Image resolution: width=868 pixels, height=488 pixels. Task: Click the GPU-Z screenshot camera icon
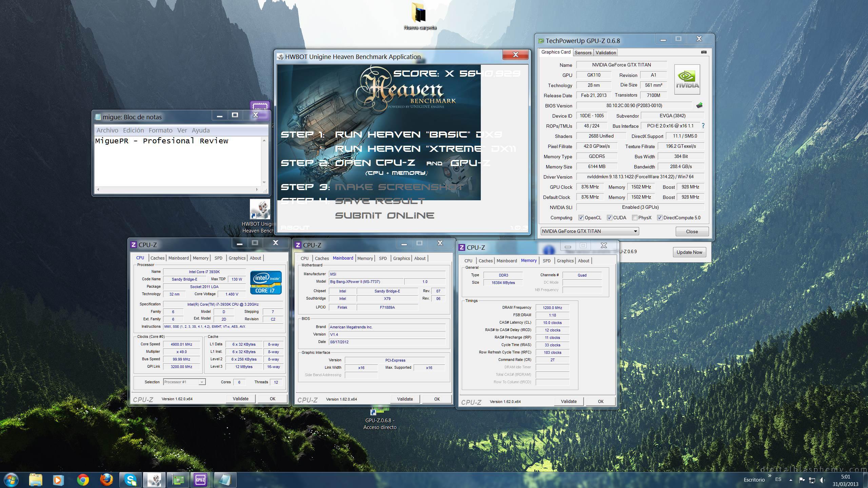pyautogui.click(x=704, y=52)
